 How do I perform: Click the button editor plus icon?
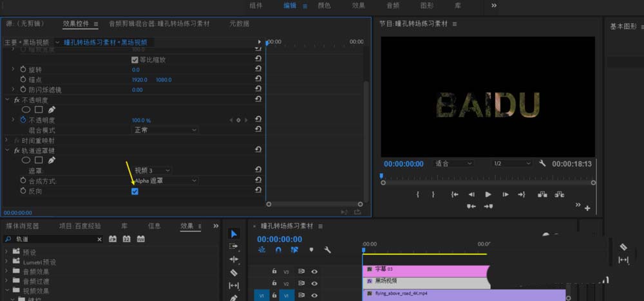pyautogui.click(x=587, y=208)
